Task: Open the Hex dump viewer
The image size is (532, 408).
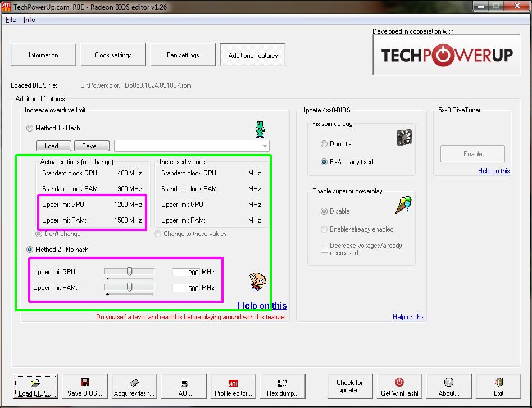Action: (283, 386)
